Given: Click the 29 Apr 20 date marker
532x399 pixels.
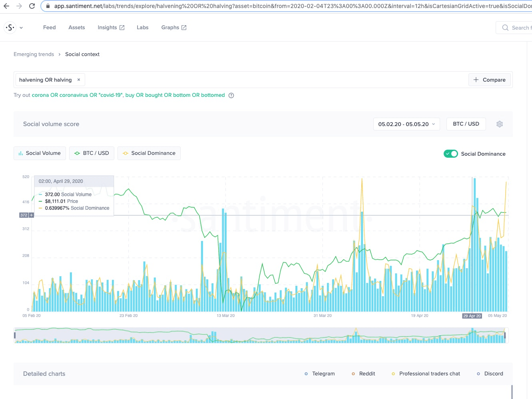Looking at the screenshot, I should (x=472, y=316).
